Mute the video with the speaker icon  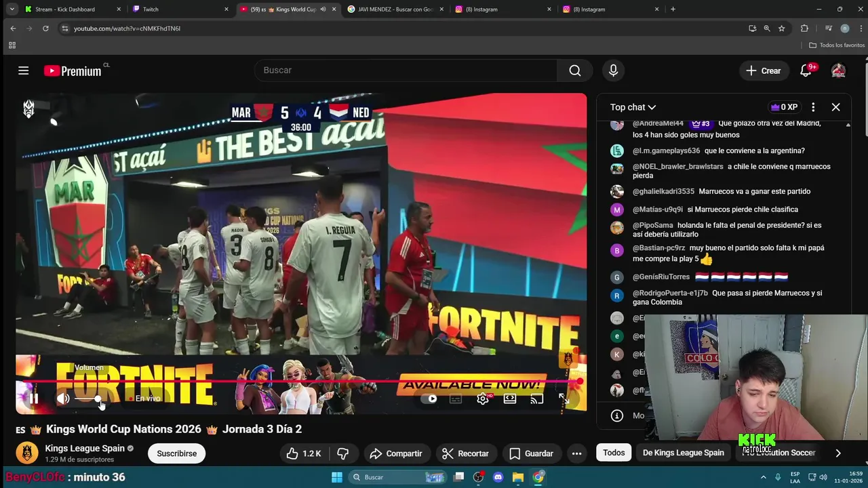click(63, 399)
